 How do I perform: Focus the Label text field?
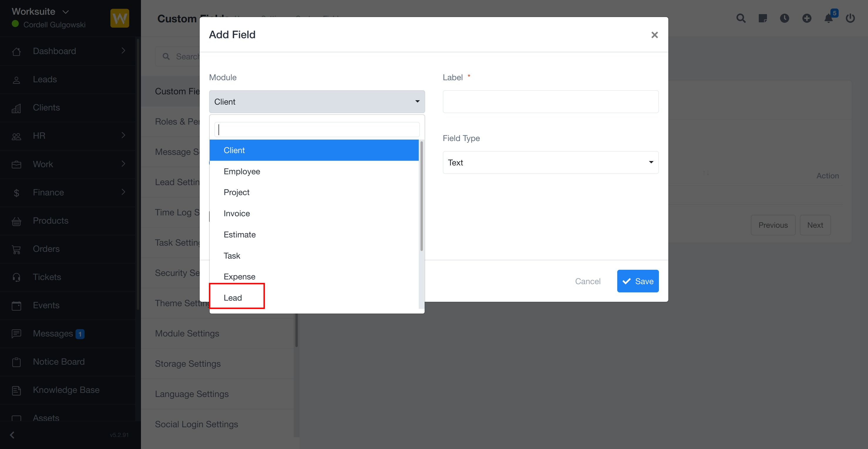550,101
